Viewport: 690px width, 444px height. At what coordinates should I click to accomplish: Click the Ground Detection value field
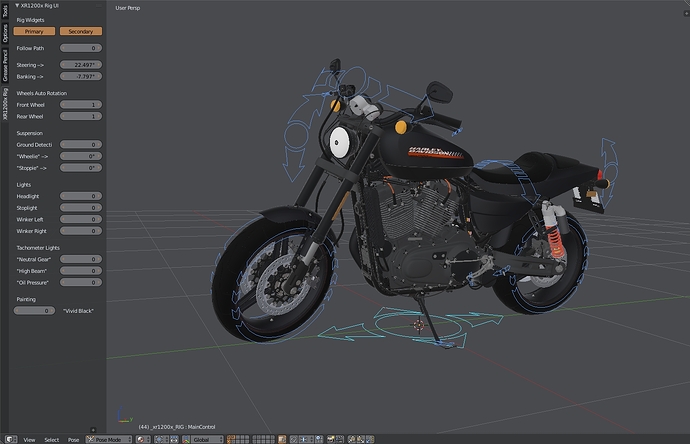click(x=81, y=144)
